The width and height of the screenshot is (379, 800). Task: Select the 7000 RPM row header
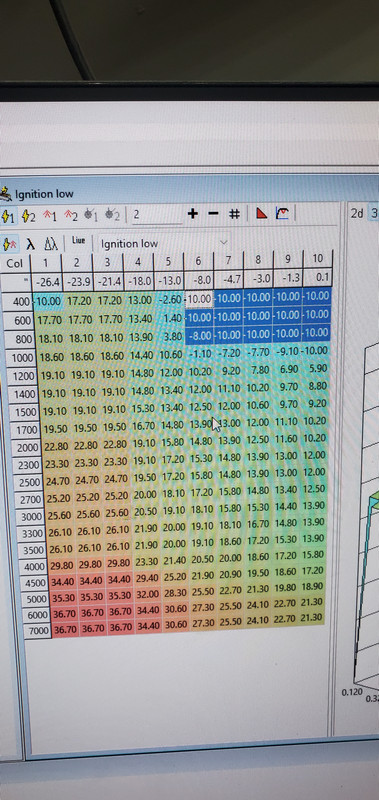coord(38,631)
